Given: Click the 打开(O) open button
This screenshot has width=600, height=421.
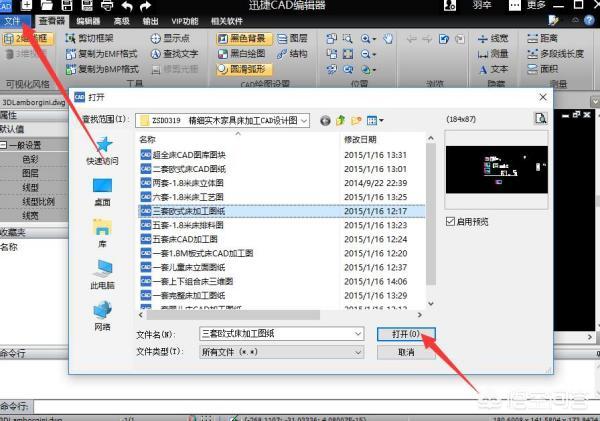Looking at the screenshot, I should tap(404, 333).
